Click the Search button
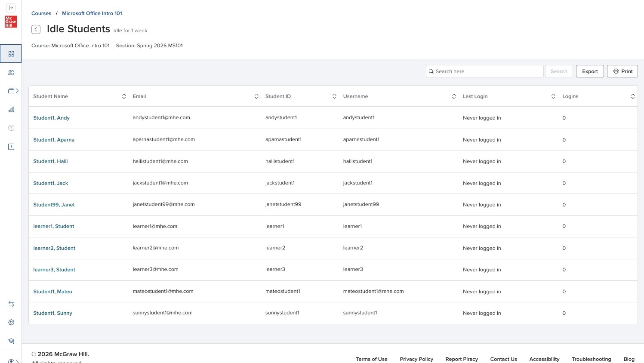The width and height of the screenshot is (644, 363). (559, 71)
